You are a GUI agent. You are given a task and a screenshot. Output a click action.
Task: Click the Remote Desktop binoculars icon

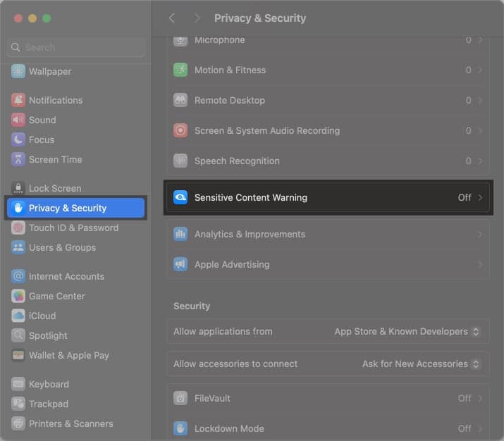pyautogui.click(x=180, y=100)
